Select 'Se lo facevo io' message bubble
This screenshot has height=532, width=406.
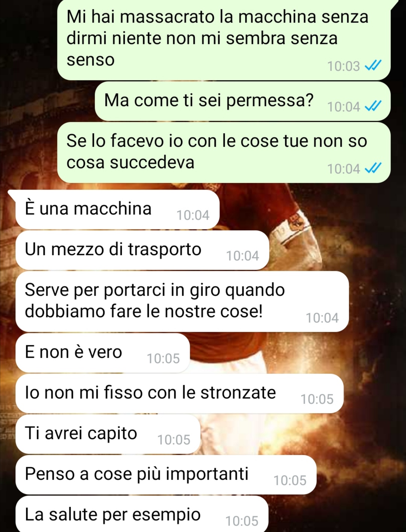pyautogui.click(x=224, y=152)
